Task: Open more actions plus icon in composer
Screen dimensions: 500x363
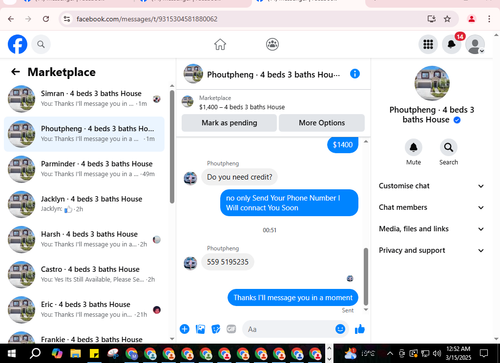Action: click(184, 329)
